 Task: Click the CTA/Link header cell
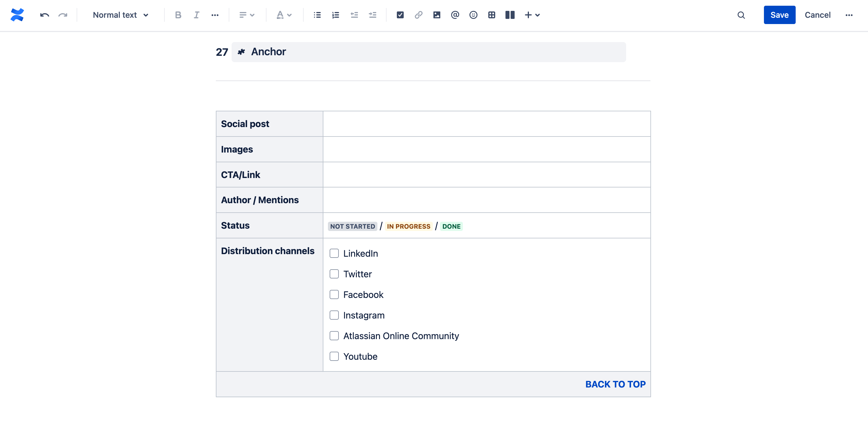pos(269,175)
